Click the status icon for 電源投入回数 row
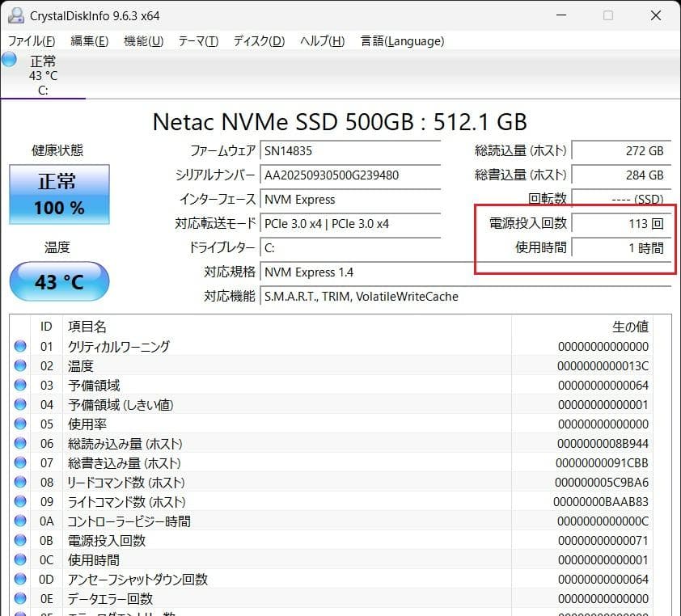The height and width of the screenshot is (616, 681). 22,541
